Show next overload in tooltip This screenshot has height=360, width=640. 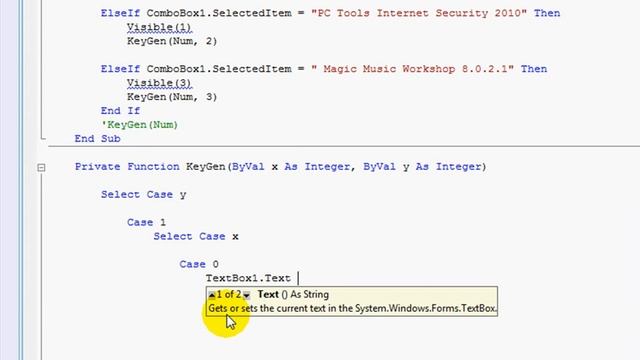pos(247,295)
